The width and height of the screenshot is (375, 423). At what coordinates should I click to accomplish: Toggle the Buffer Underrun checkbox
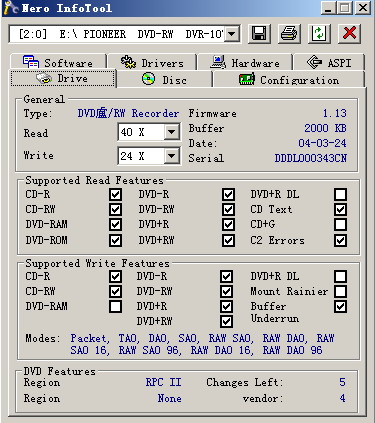(x=340, y=306)
